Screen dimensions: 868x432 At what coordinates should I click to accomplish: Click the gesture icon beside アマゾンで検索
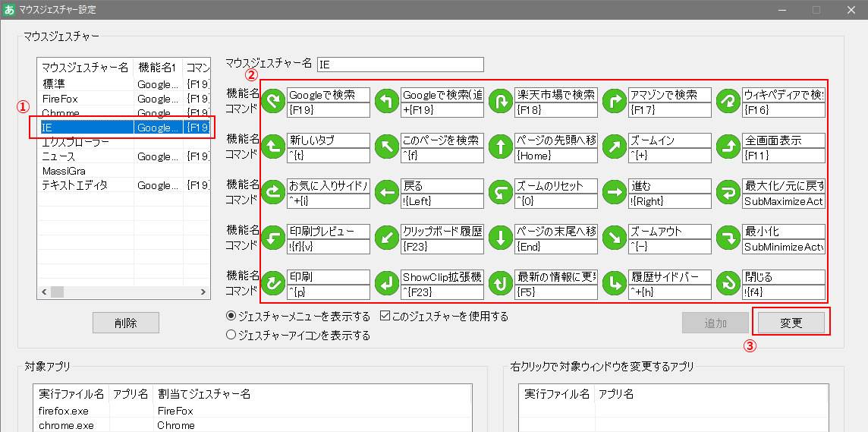click(615, 101)
